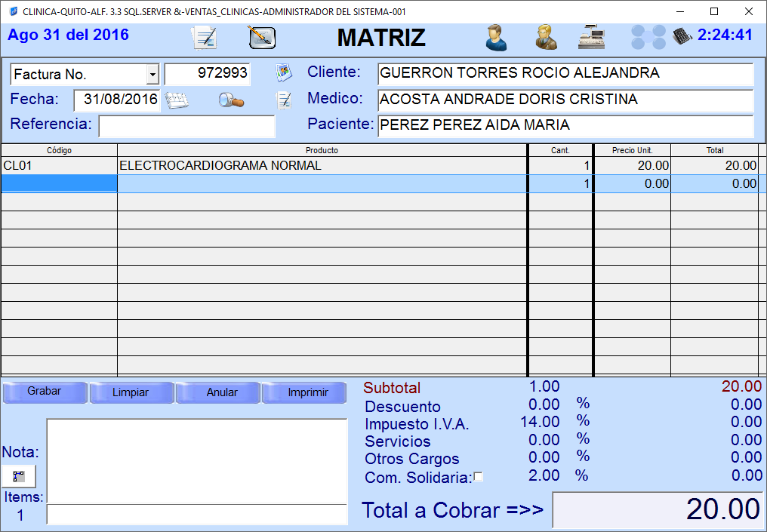This screenshot has width=767, height=532.
Task: Click the Anular button
Action: (222, 392)
